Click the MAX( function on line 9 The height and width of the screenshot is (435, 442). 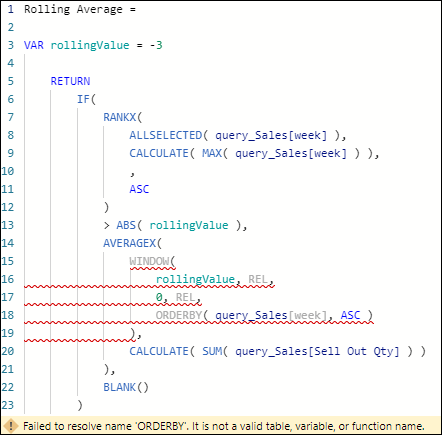pyautogui.click(x=215, y=153)
